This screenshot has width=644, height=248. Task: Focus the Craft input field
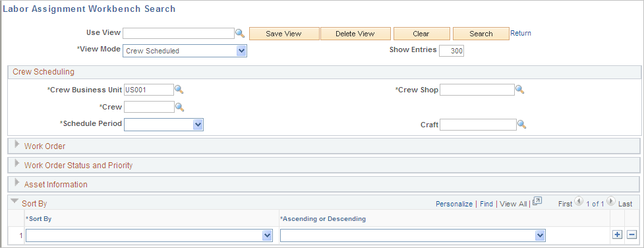[x=478, y=125]
